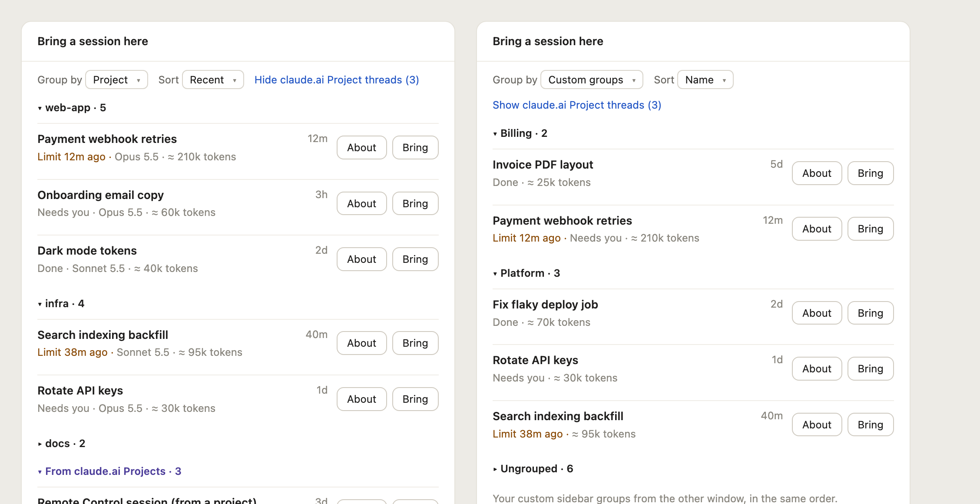Select the Onboarding email copy title
The width and height of the screenshot is (980, 504).
tap(101, 195)
